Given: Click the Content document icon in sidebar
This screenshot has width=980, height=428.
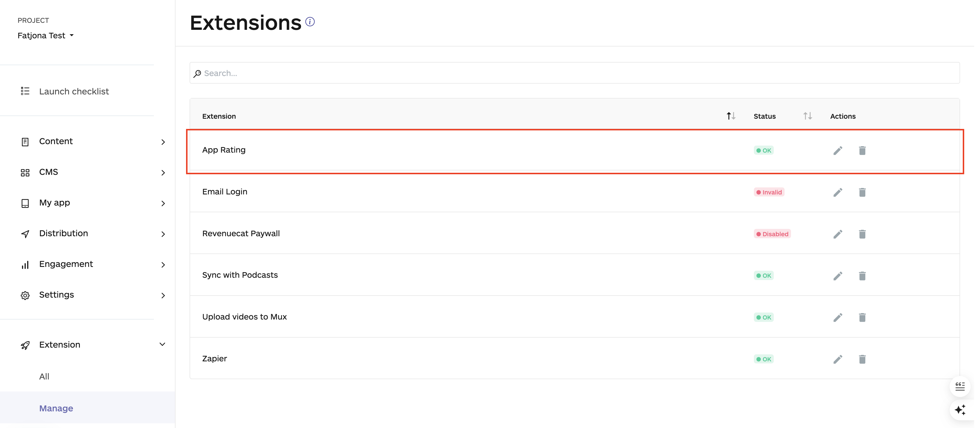Looking at the screenshot, I should click(25, 141).
